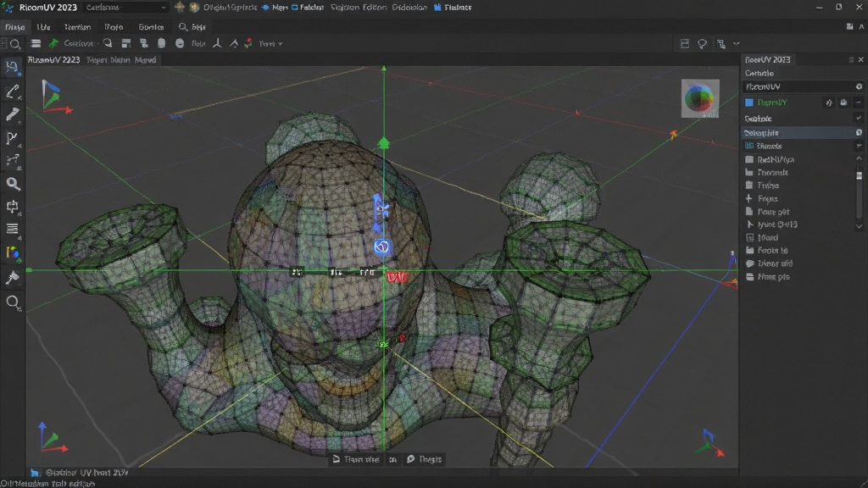Open the combo box next to the RizomUV title

tap(125, 7)
